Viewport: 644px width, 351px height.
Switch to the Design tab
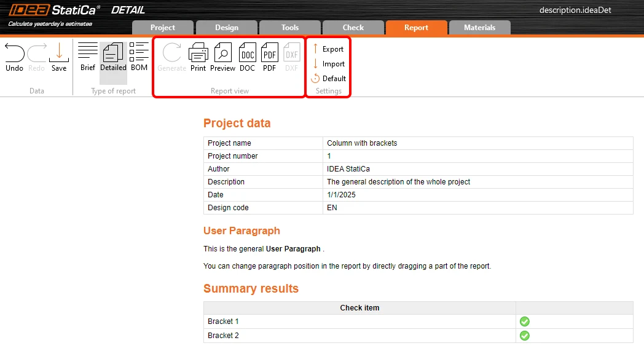pos(227,28)
